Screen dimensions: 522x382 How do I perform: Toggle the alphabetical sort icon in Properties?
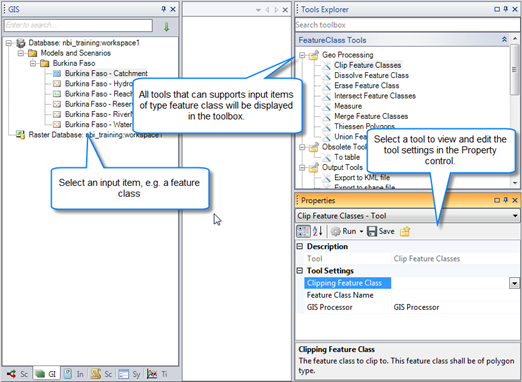point(317,231)
